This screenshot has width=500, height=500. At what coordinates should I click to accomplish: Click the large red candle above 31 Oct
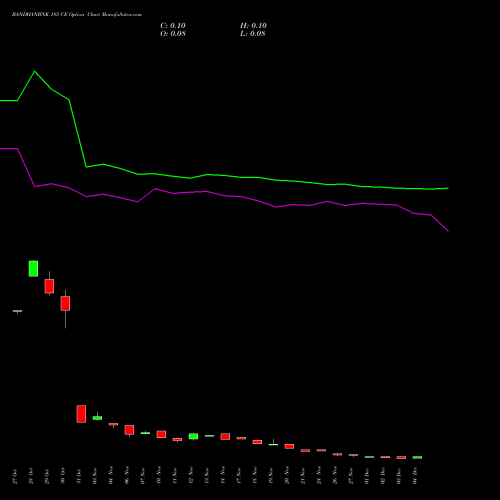81,414
